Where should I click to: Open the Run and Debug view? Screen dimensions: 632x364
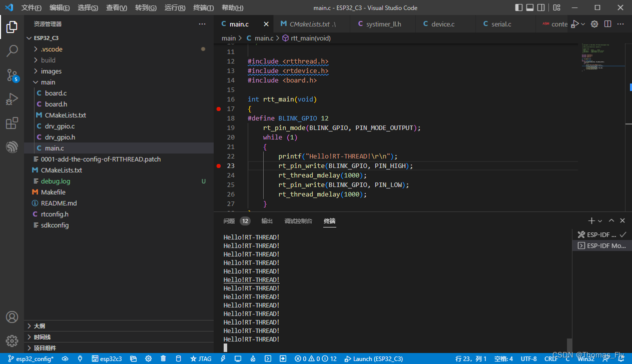(x=12, y=99)
